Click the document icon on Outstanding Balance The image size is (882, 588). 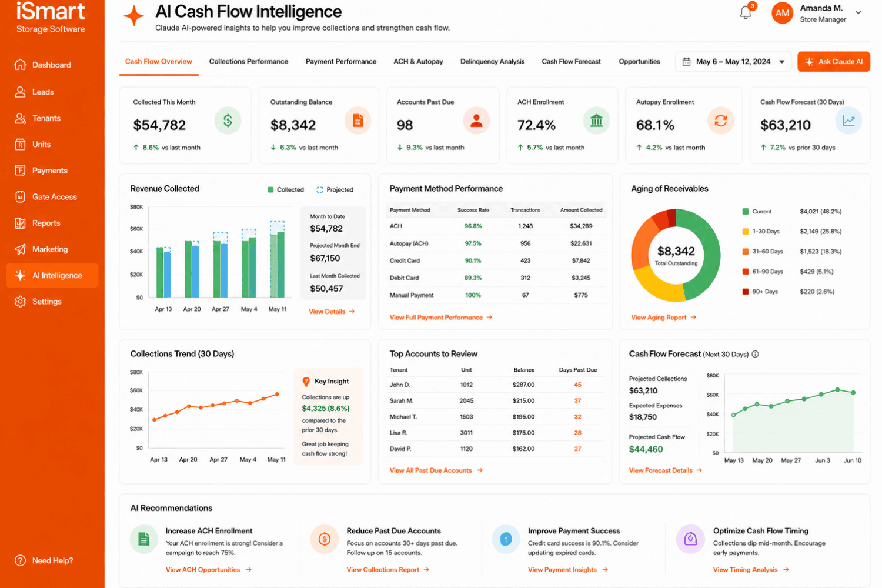tap(358, 121)
